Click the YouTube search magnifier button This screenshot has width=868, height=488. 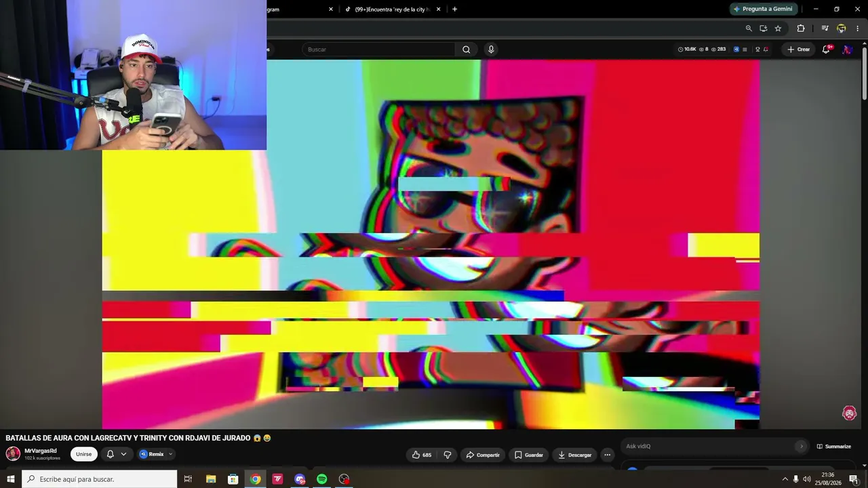(466, 49)
